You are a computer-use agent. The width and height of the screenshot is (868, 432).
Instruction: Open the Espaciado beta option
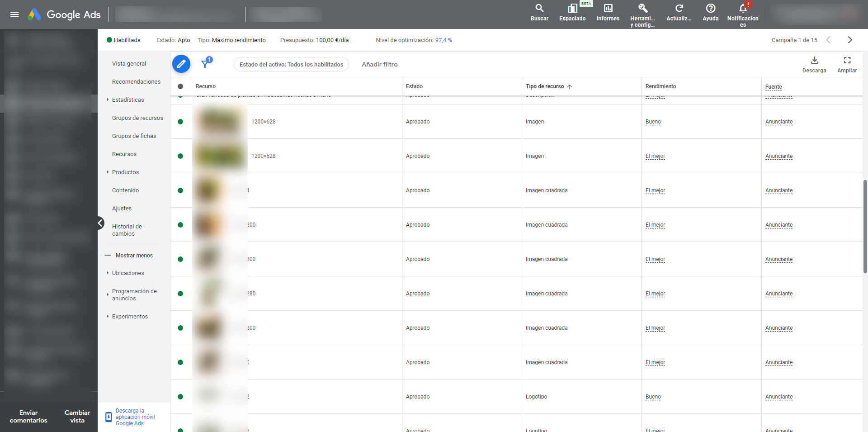click(x=572, y=13)
